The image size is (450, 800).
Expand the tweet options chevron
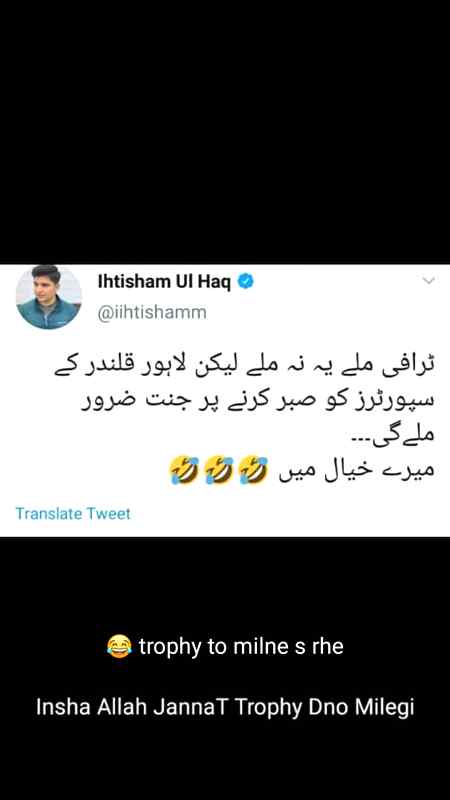pyautogui.click(x=429, y=280)
